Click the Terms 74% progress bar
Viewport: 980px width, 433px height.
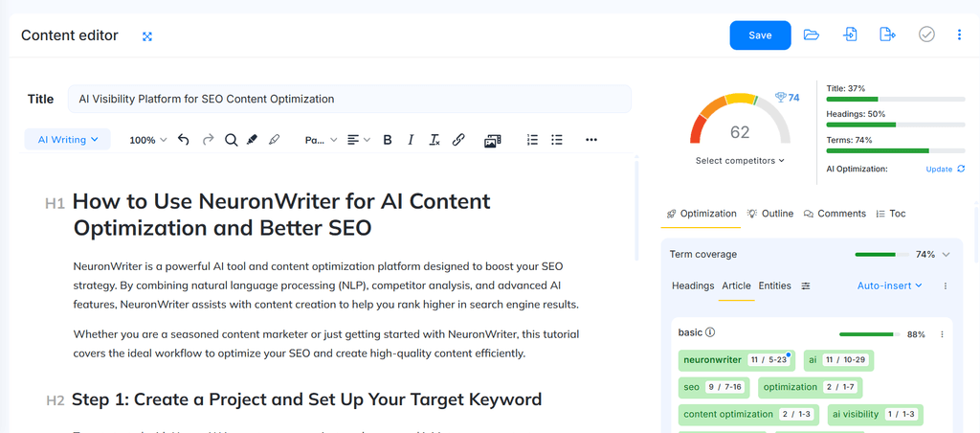pyautogui.click(x=896, y=150)
